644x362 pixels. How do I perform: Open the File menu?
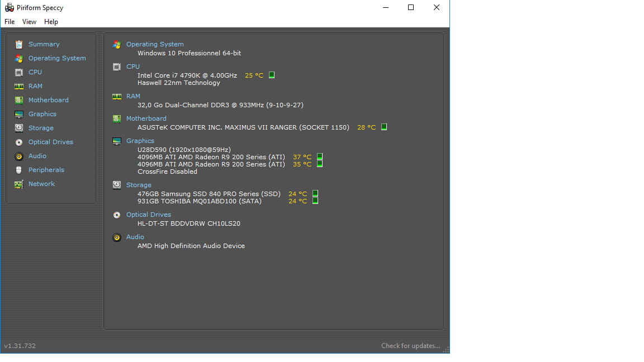10,22
